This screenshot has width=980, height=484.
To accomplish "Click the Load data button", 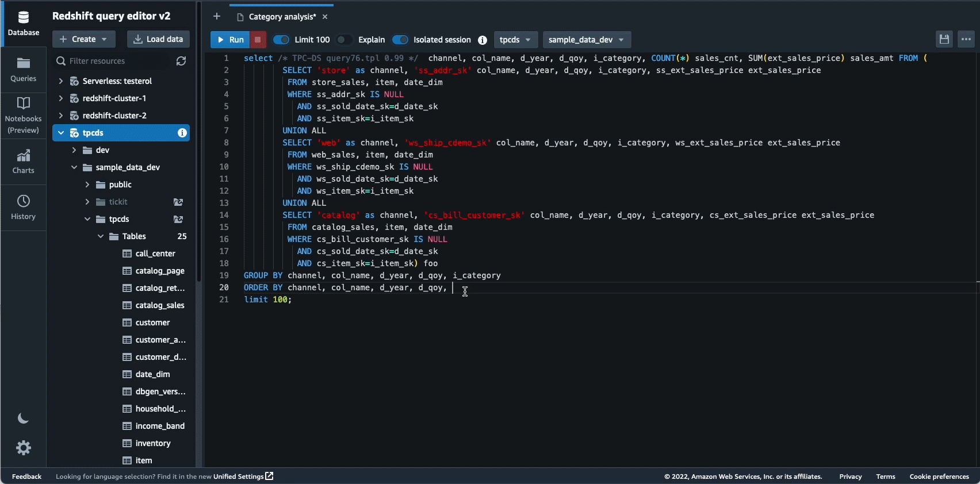I will (158, 39).
